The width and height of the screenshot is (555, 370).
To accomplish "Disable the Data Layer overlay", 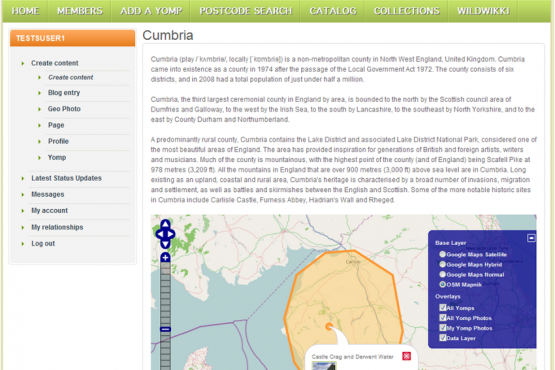I will [442, 337].
